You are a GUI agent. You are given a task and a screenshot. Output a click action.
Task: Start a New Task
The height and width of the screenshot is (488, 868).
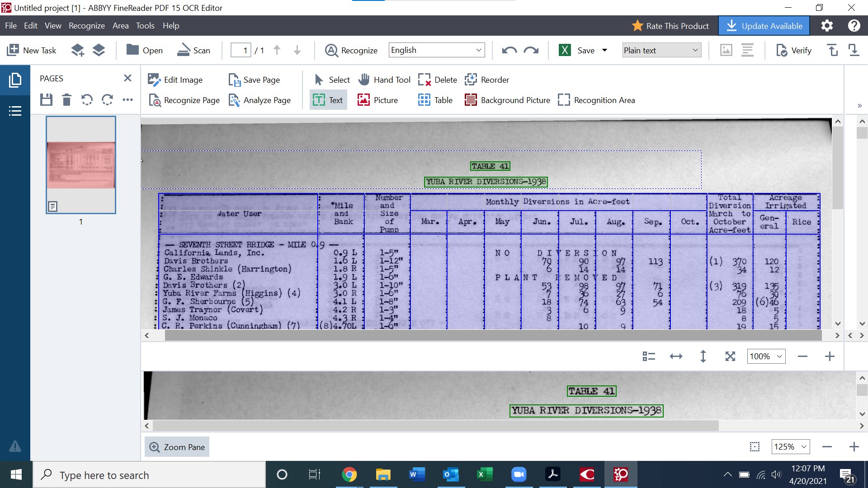coord(31,50)
